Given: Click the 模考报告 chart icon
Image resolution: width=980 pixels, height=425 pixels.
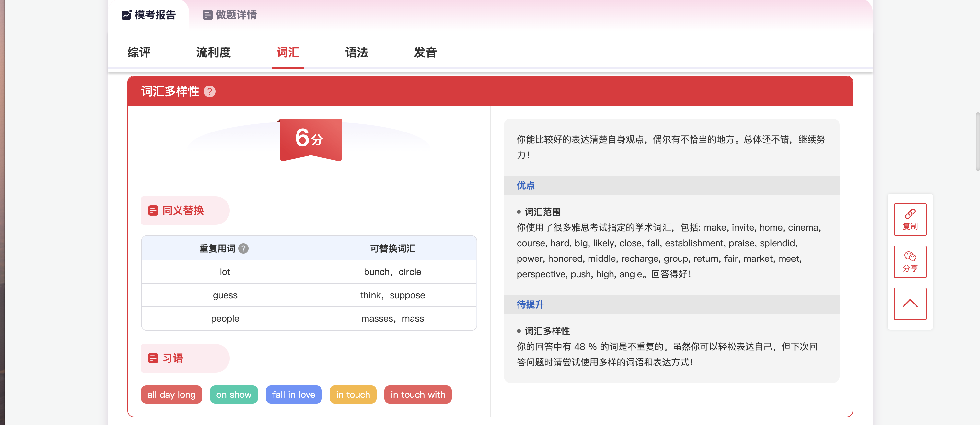Looking at the screenshot, I should click(x=126, y=15).
